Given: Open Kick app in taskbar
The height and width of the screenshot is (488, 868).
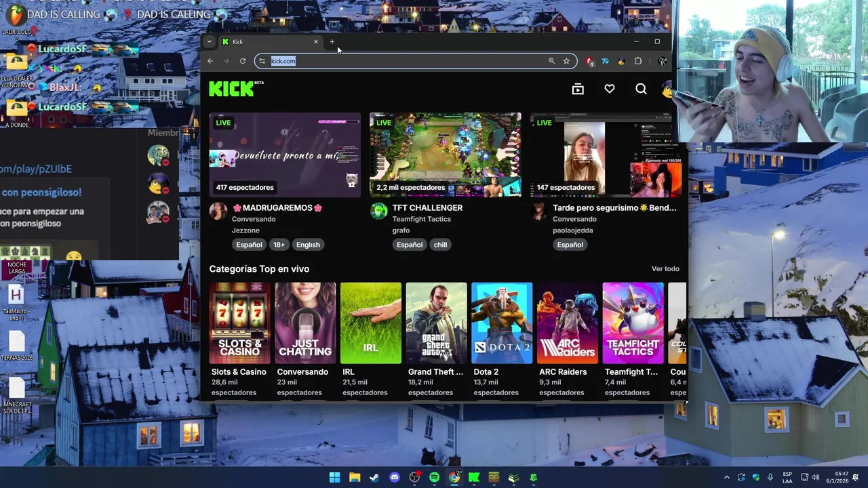Looking at the screenshot, I should [474, 477].
